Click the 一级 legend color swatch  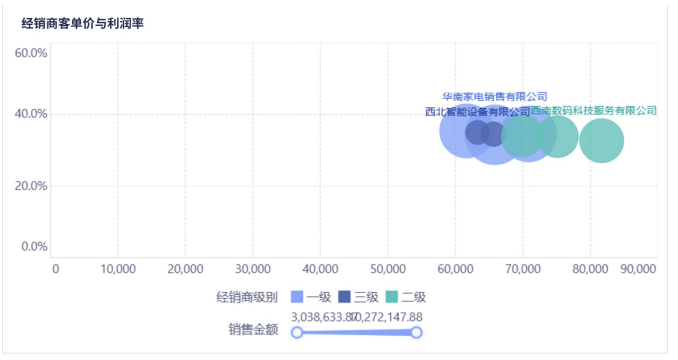[297, 297]
